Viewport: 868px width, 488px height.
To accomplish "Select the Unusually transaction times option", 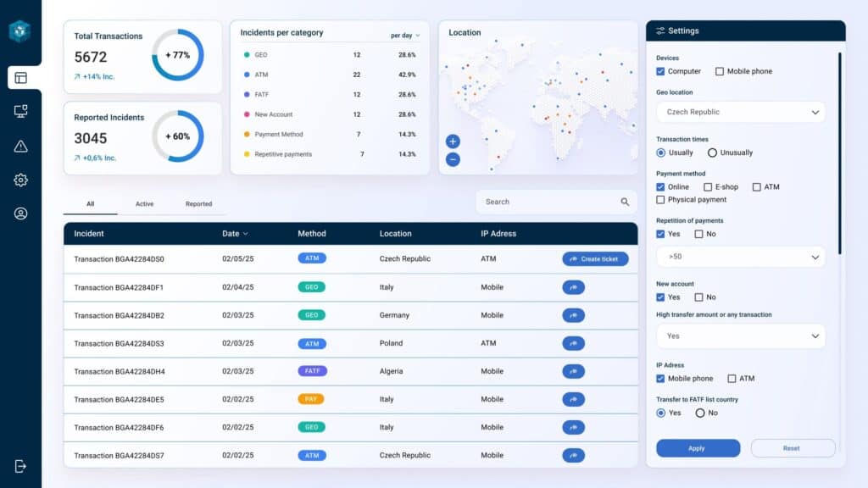I will [712, 153].
